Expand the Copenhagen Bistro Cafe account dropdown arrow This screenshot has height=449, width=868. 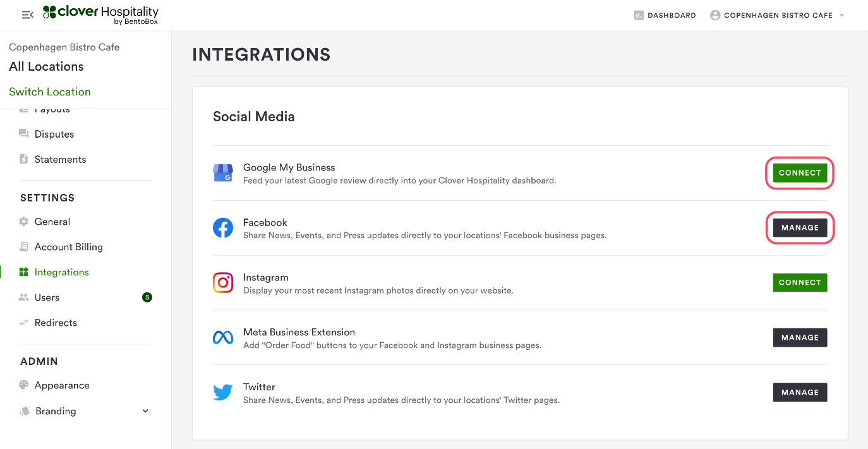(841, 15)
